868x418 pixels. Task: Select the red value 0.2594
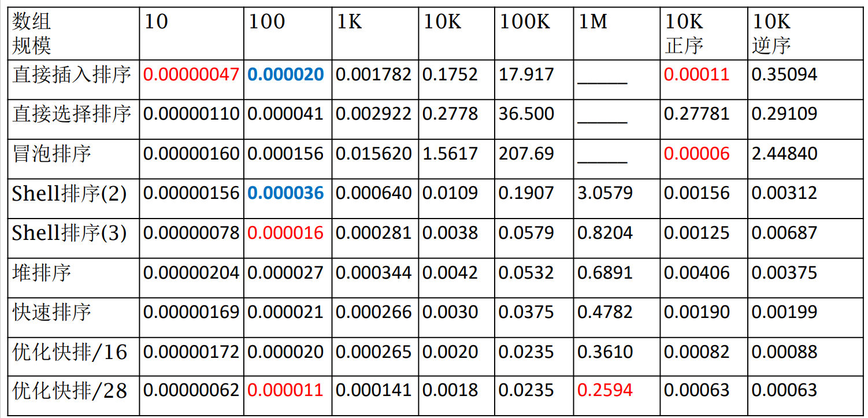pos(605,391)
